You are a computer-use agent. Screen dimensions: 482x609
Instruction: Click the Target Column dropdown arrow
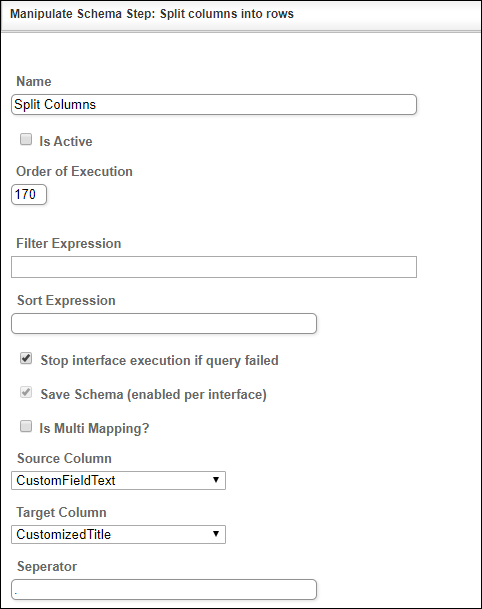click(216, 534)
